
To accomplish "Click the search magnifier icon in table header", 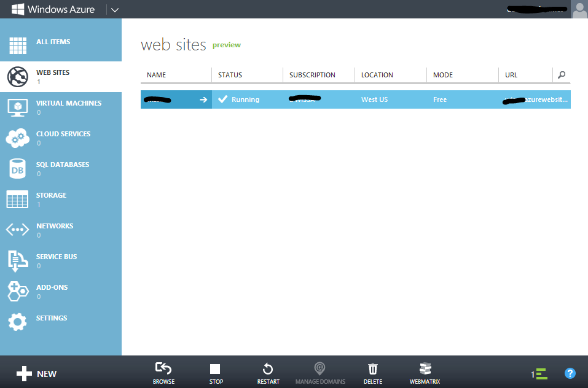I will coord(562,75).
